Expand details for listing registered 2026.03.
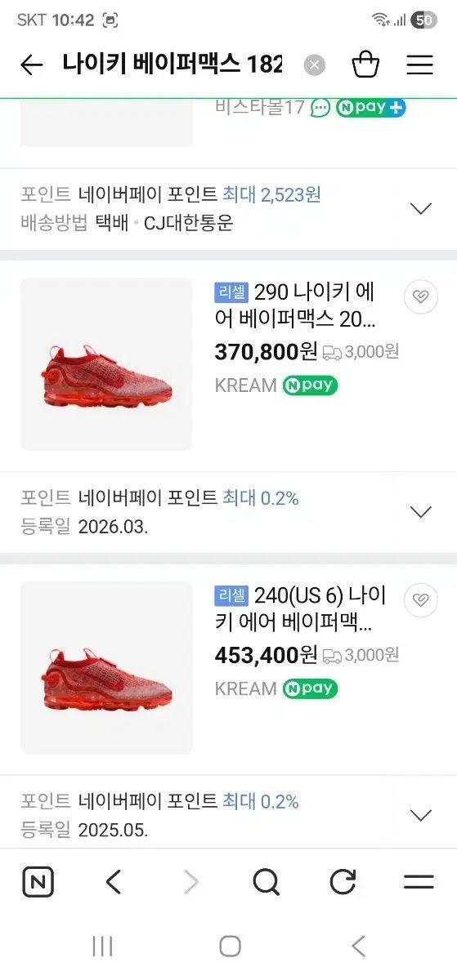Viewport: 457px width, 980px height. point(421,512)
